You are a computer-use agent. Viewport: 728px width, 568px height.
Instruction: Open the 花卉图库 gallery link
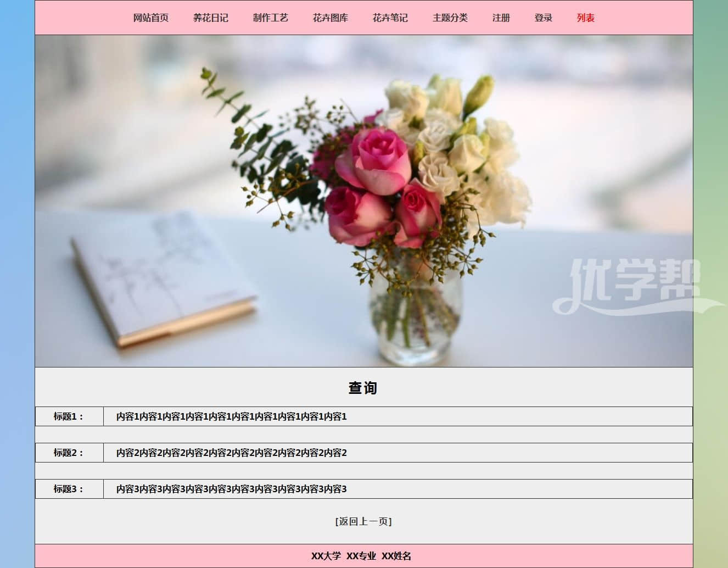click(x=330, y=18)
